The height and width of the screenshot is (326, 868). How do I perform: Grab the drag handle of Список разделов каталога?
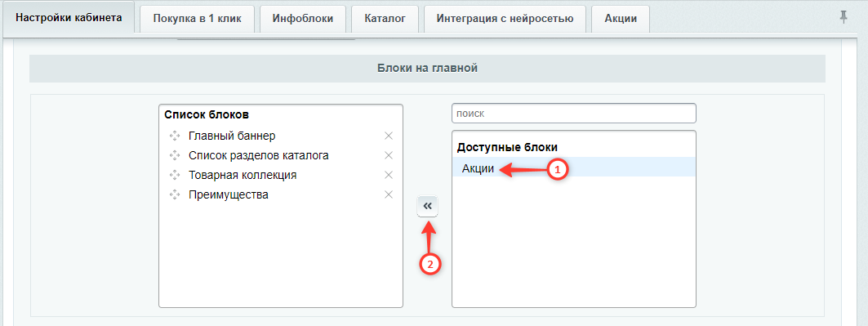(175, 155)
